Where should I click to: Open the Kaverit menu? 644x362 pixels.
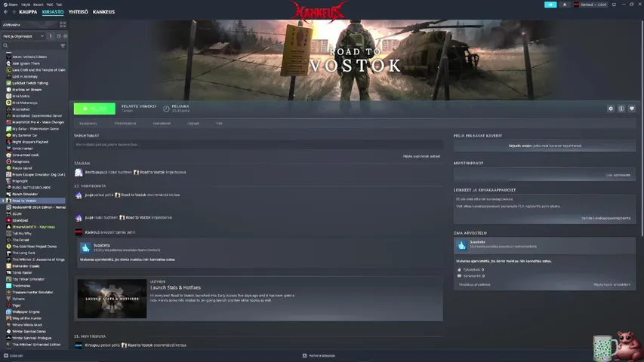point(39,5)
